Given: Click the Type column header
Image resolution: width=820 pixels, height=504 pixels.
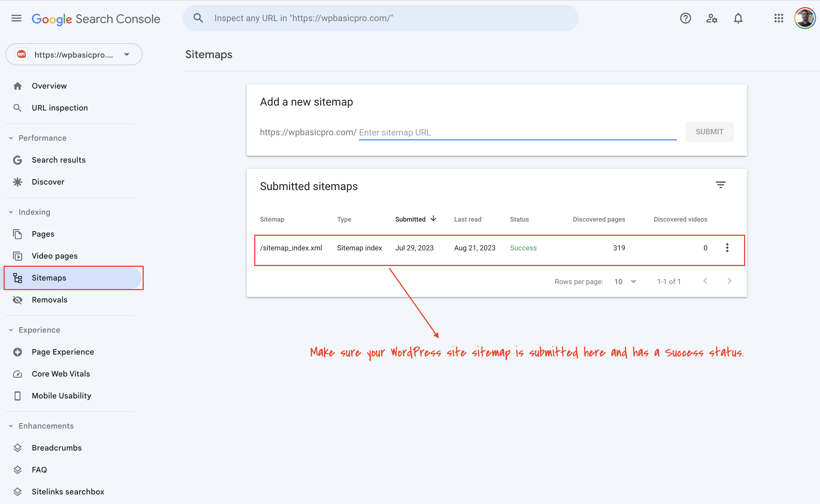Looking at the screenshot, I should (x=344, y=219).
